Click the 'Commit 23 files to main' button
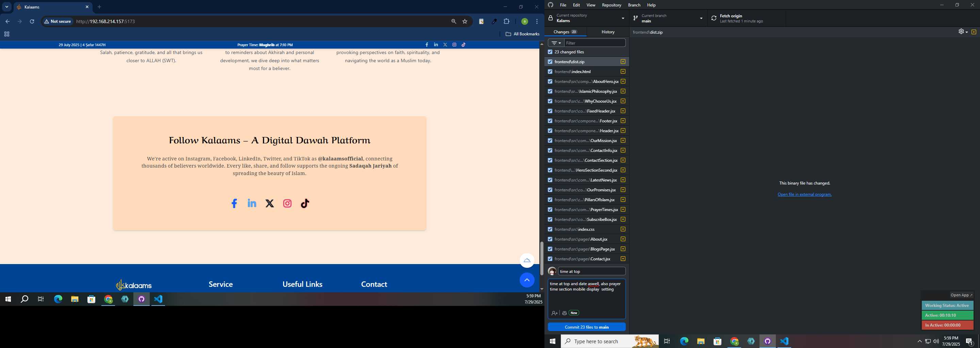This screenshot has width=980, height=348. click(587, 327)
